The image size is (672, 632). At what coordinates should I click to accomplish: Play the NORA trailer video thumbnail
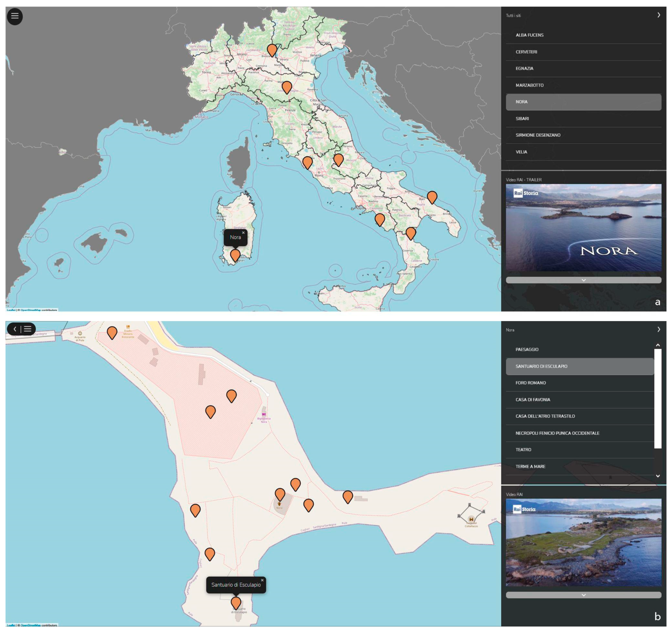tap(583, 227)
